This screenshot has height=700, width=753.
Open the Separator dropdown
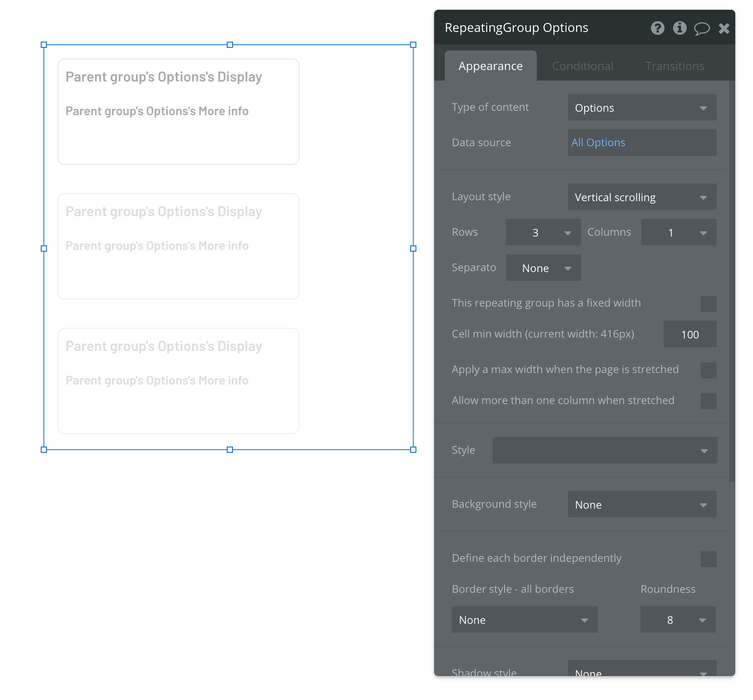(x=543, y=268)
